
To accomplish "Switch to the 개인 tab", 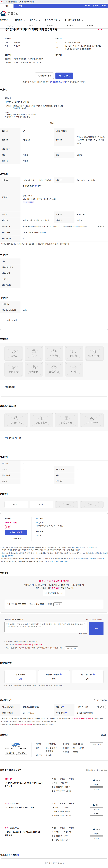I will tap(7, 6).
